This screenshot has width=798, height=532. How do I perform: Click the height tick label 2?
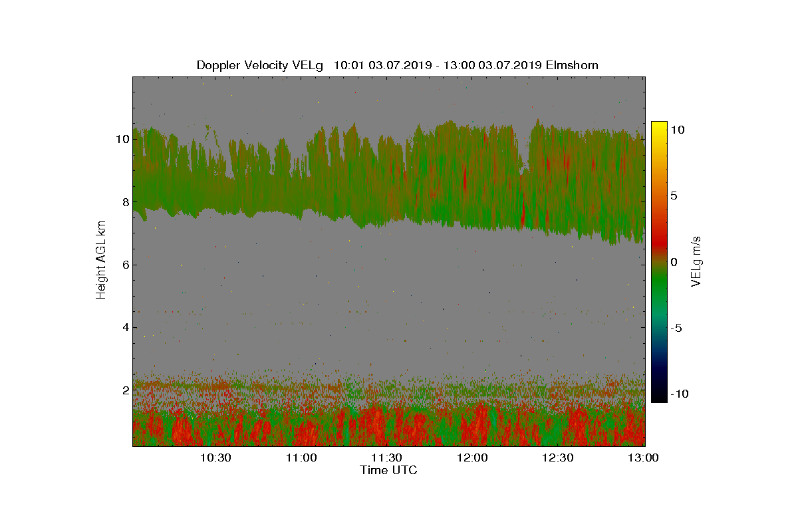(x=124, y=389)
